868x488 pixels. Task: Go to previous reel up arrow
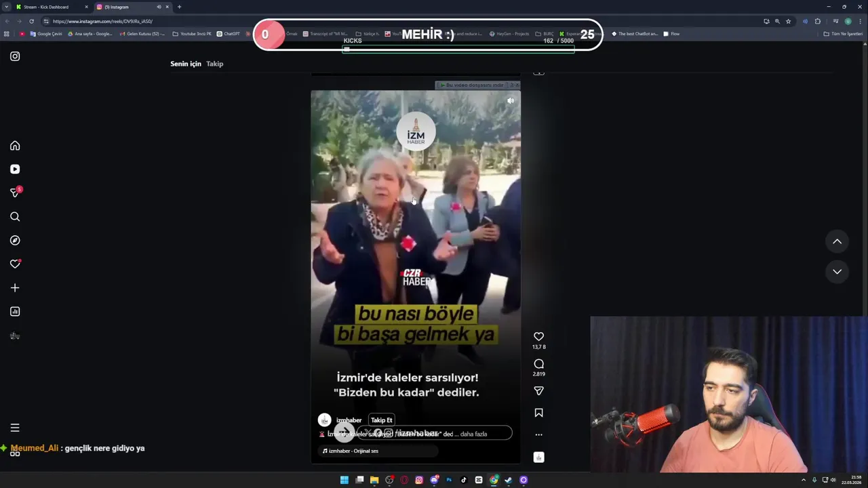[837, 241]
